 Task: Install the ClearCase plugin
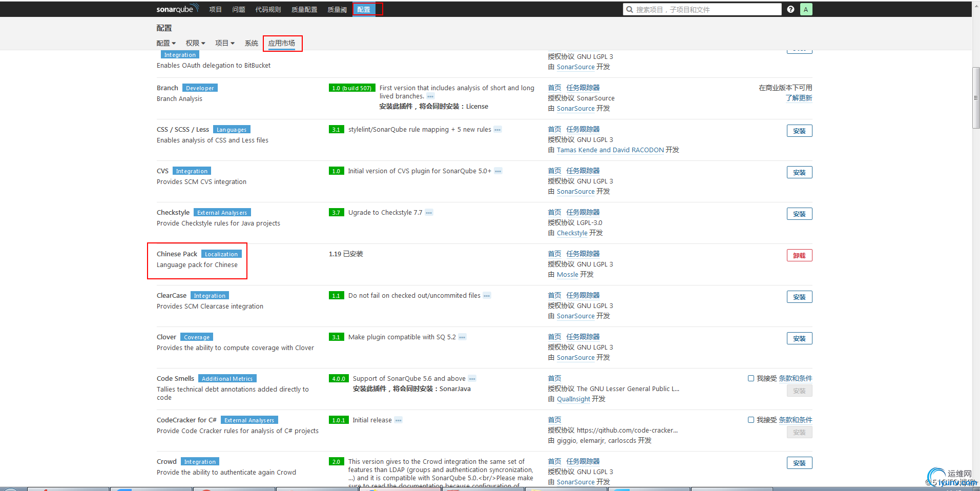click(x=799, y=297)
